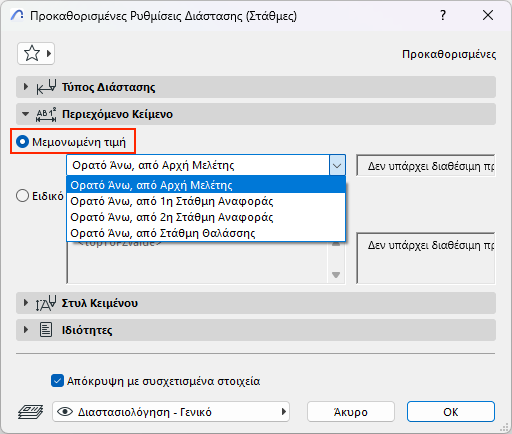Select the Μεμονωμένη τιμή radio button

[x=22, y=142]
